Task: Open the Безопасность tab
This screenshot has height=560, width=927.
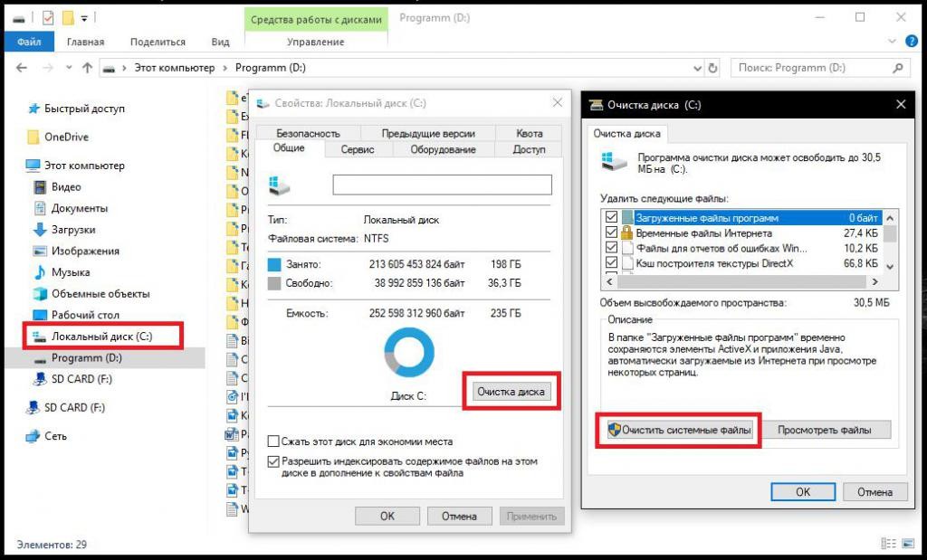Action: (308, 133)
